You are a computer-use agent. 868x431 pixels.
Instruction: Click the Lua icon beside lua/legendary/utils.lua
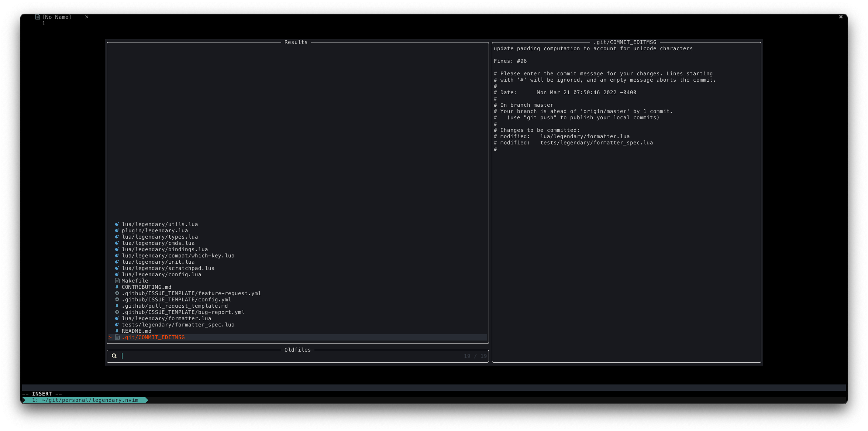(117, 224)
